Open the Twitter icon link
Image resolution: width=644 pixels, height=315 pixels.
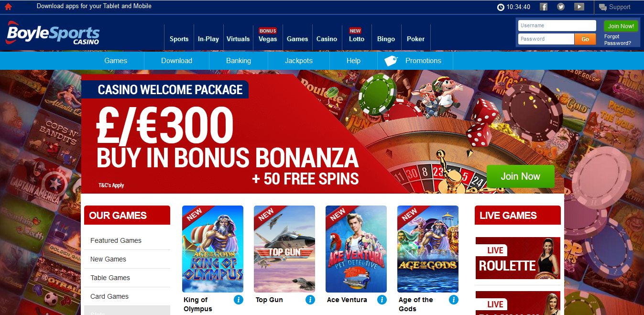[x=561, y=7]
